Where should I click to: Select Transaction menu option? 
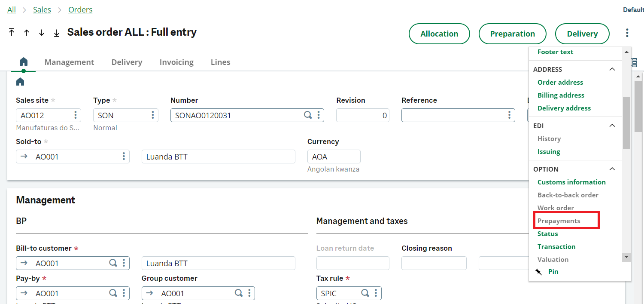click(556, 246)
